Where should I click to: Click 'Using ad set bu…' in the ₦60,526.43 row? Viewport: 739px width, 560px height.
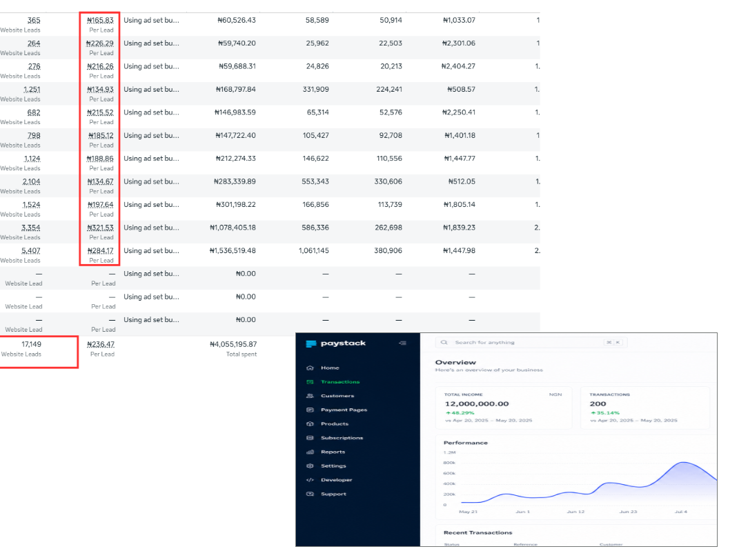(x=151, y=20)
